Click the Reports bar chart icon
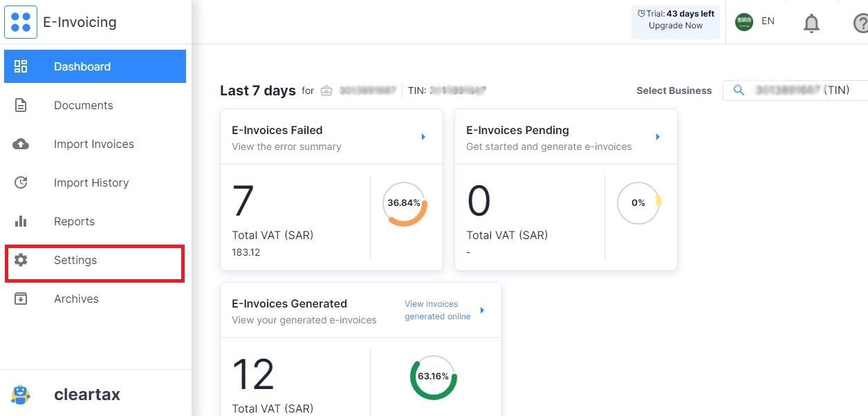This screenshot has height=416, width=868. pyautogui.click(x=21, y=221)
